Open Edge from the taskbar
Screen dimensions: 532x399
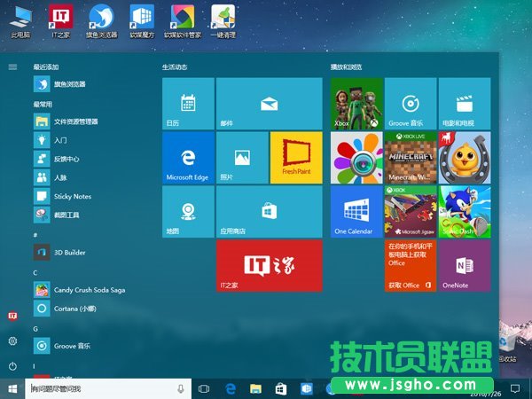(x=231, y=389)
